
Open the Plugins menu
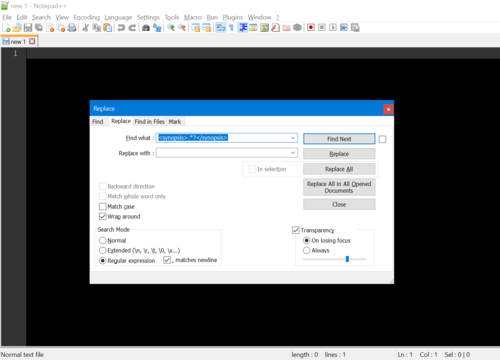coord(233,17)
